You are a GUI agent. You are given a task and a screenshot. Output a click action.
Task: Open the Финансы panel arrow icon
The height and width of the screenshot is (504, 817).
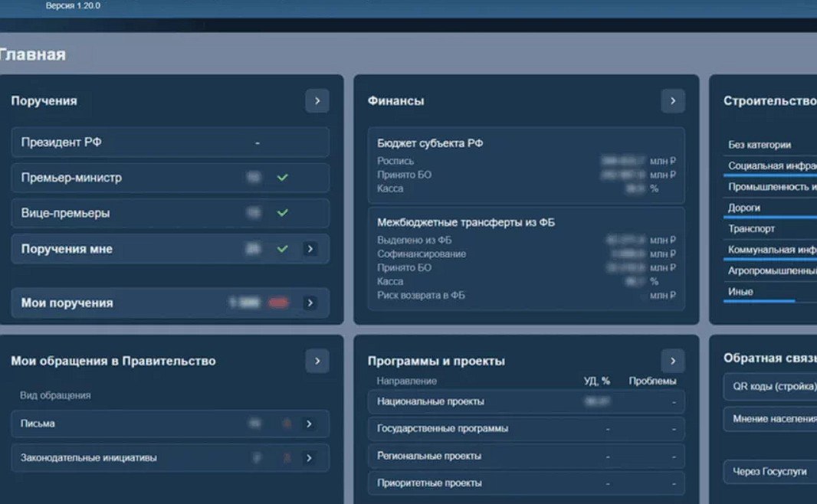(672, 100)
